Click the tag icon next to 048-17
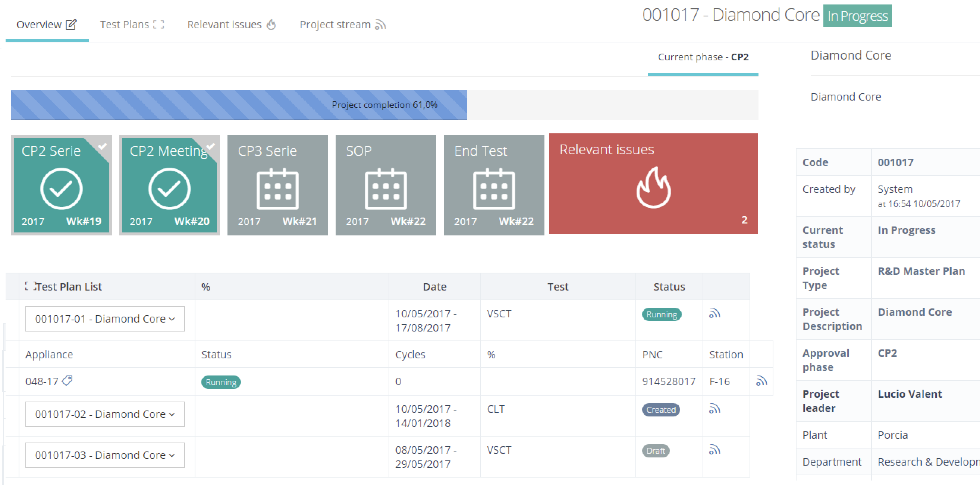980x485 pixels. point(67,380)
